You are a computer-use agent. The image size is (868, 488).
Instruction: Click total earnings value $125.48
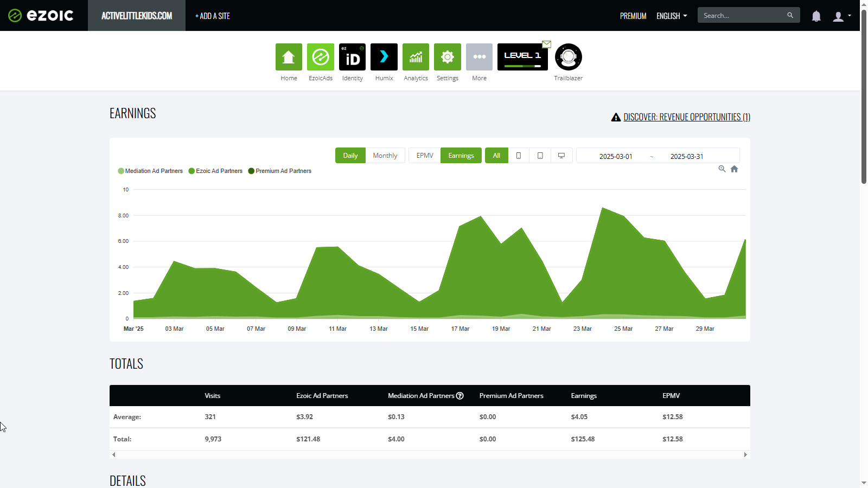click(x=583, y=439)
